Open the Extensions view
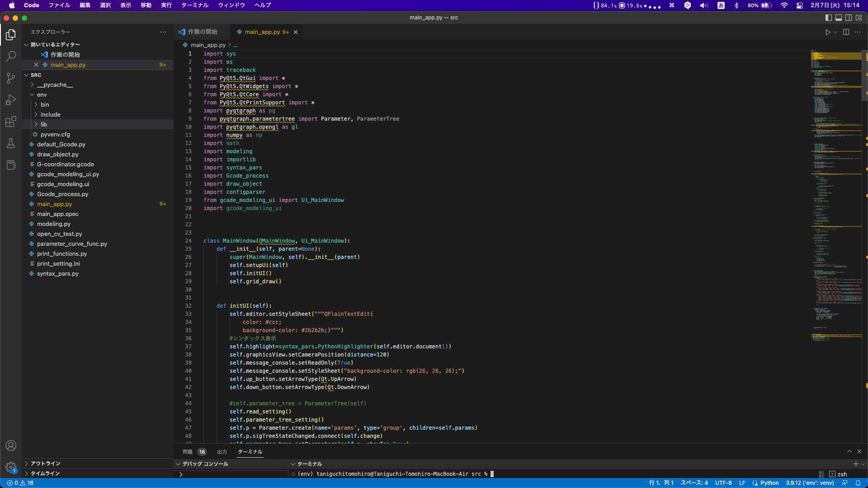This screenshot has width=868, height=488. click(x=11, y=122)
